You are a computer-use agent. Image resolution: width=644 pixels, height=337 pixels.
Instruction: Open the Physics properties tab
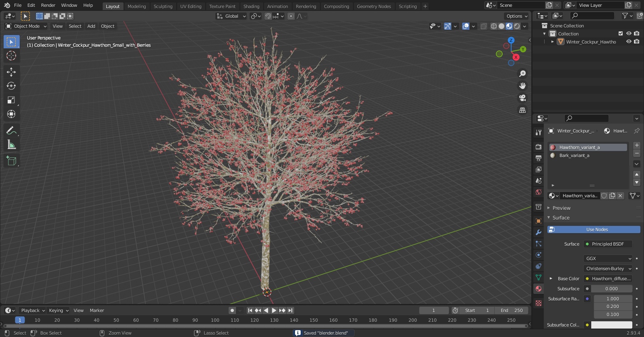point(539,255)
